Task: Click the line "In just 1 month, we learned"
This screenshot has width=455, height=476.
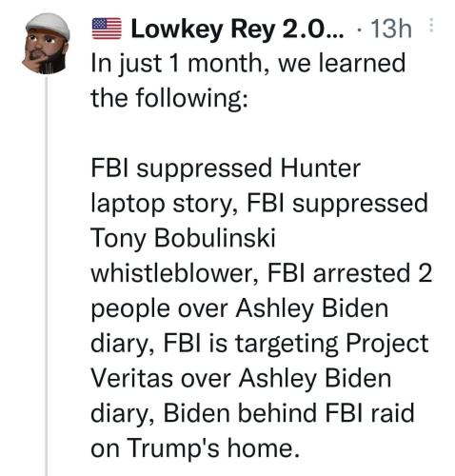Action: (x=248, y=65)
